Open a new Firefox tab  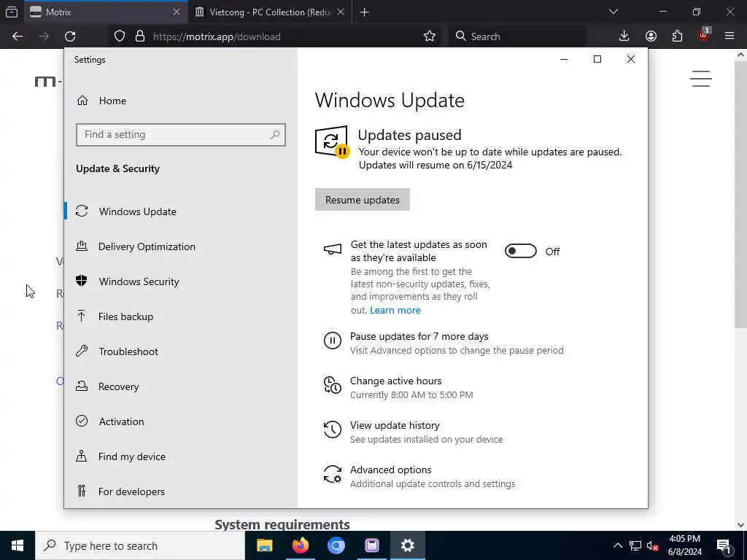365,12
